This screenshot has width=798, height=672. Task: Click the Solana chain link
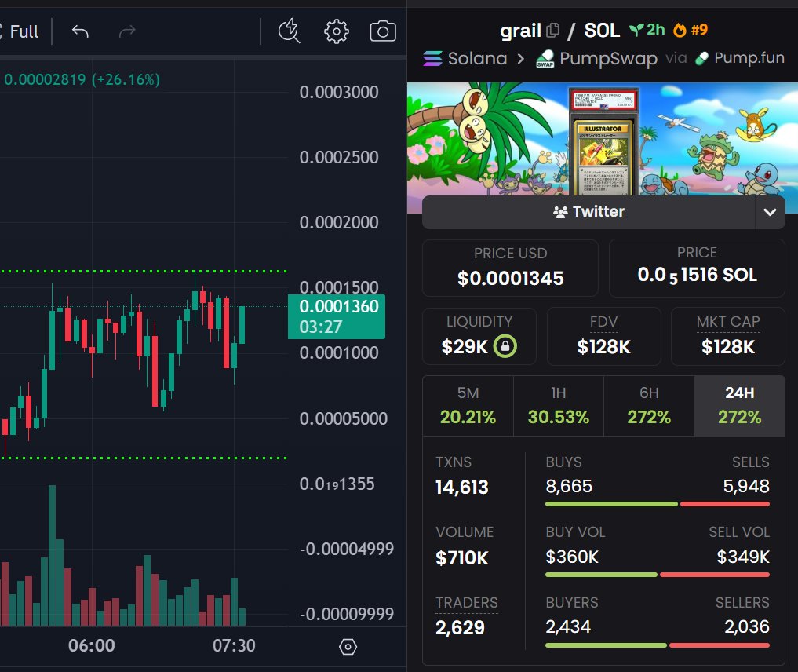coord(477,59)
